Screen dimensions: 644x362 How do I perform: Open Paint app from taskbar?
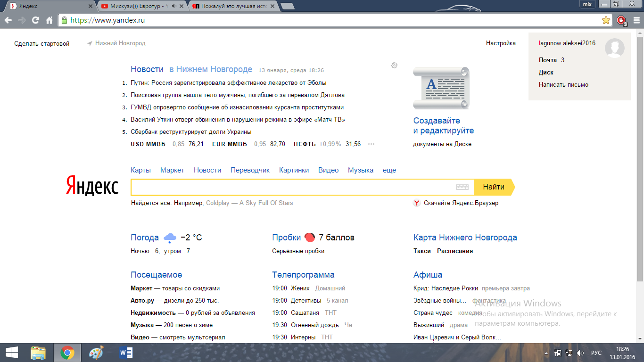pyautogui.click(x=96, y=352)
